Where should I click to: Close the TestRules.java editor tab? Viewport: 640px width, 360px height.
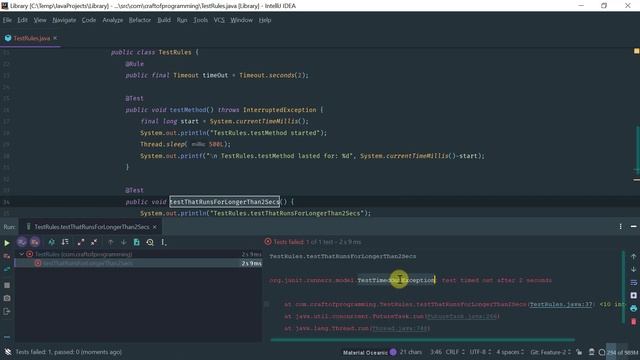[x=55, y=38]
